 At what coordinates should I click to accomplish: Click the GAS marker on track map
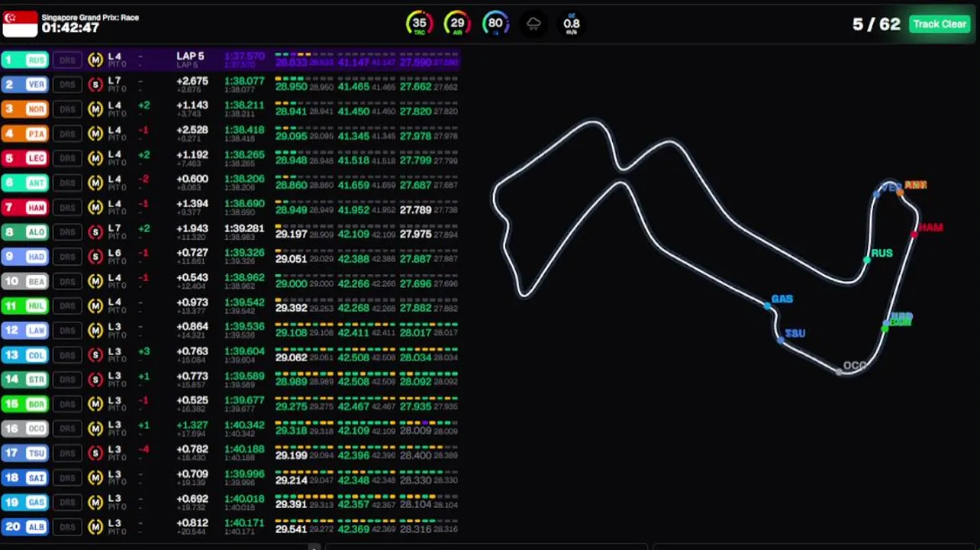coord(767,306)
